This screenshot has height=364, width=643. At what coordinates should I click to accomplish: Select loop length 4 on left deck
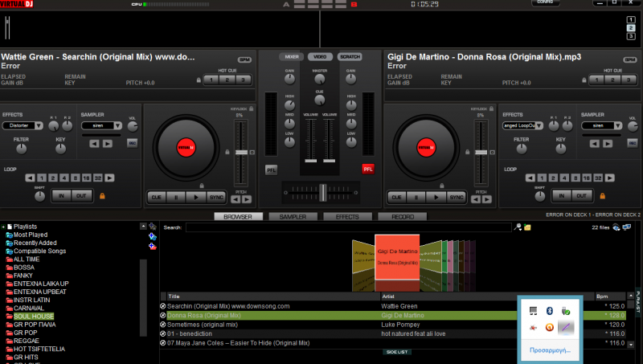click(64, 178)
